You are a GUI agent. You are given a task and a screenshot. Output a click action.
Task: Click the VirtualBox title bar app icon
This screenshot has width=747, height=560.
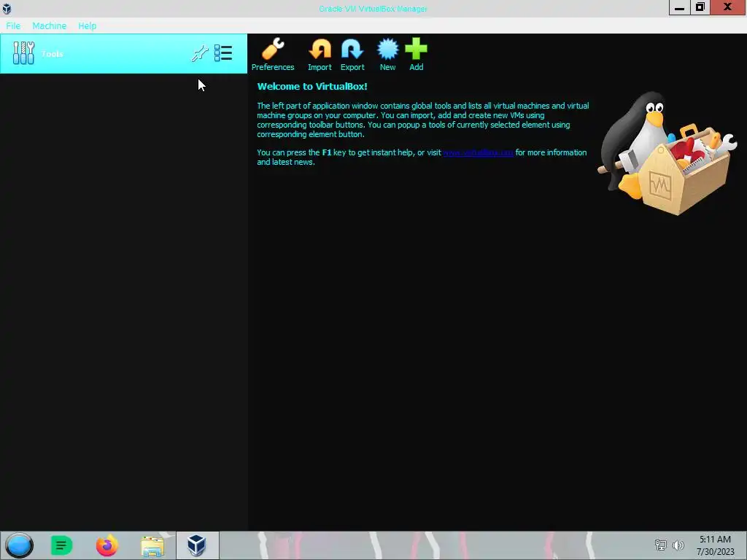coord(7,9)
